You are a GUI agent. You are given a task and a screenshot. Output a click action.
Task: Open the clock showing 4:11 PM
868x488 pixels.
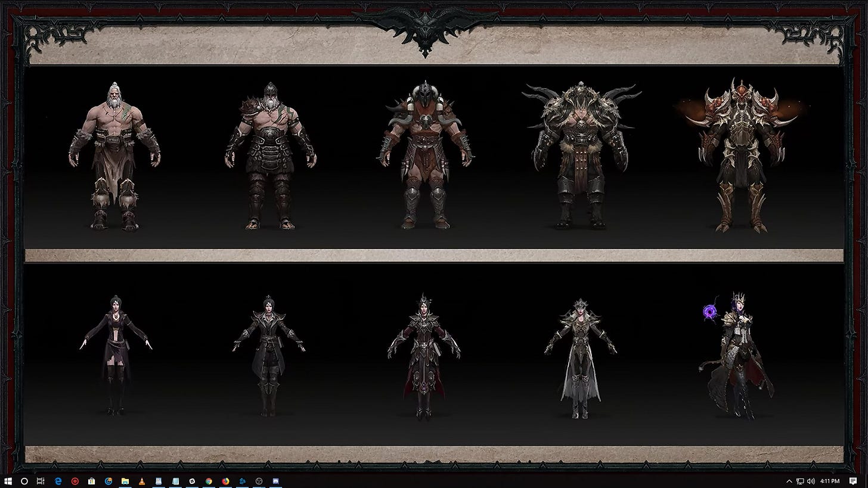pyautogui.click(x=830, y=481)
